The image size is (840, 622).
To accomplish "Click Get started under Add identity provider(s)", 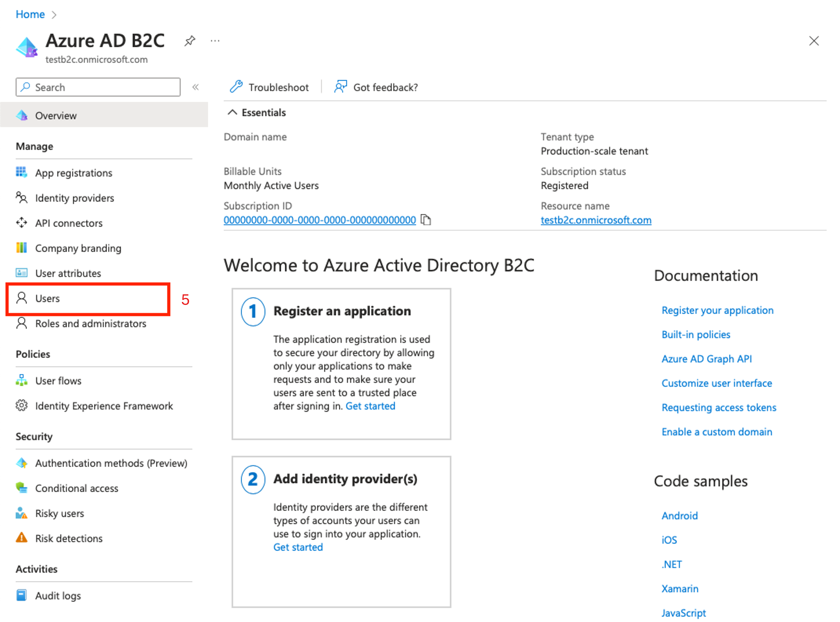I will [298, 547].
